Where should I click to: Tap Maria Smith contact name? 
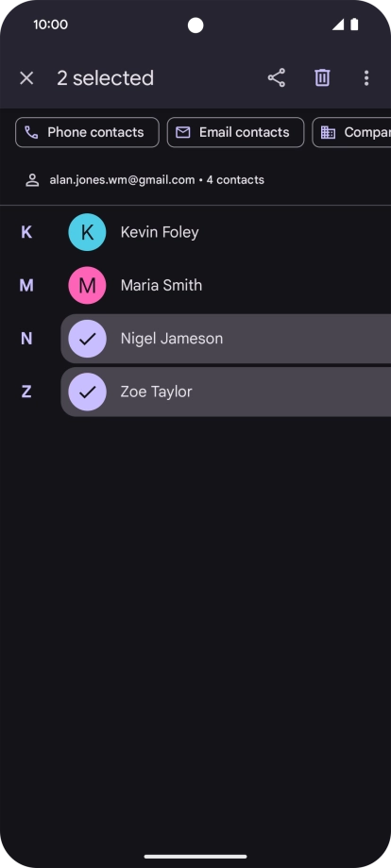point(161,285)
